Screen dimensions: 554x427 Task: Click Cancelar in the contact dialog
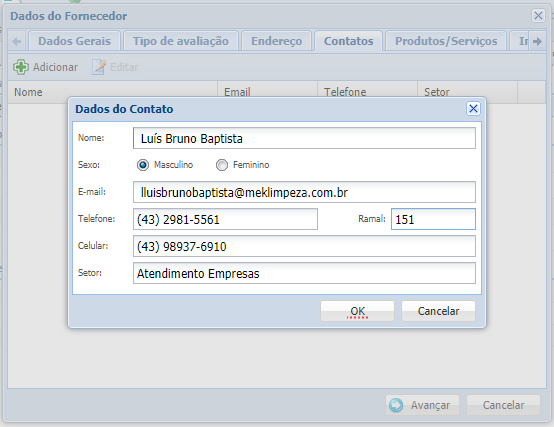pyautogui.click(x=438, y=311)
